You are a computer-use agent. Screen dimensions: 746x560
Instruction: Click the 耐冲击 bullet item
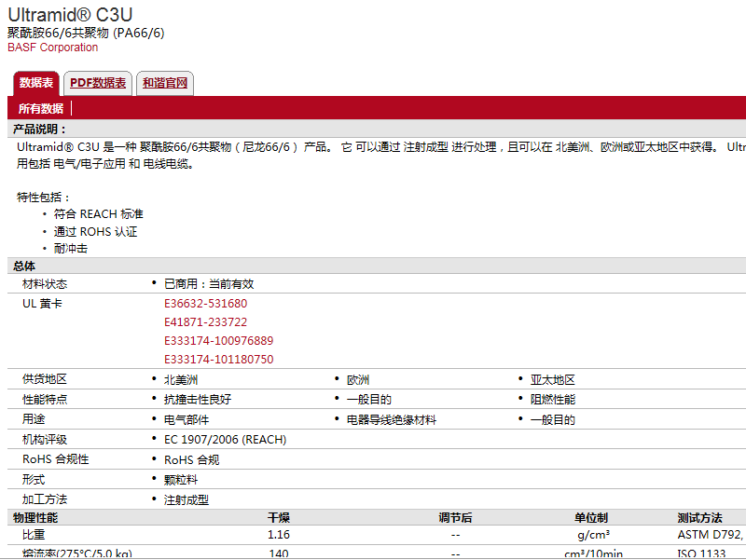point(71,249)
